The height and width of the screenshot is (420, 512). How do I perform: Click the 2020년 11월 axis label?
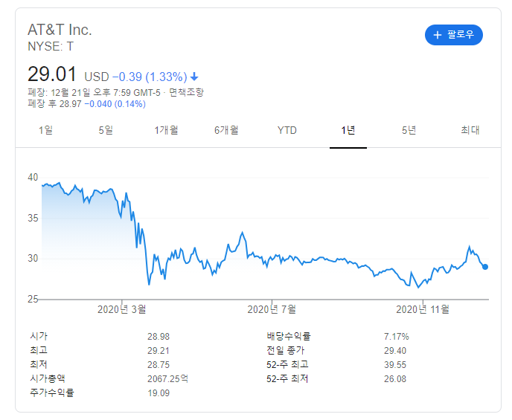point(423,309)
